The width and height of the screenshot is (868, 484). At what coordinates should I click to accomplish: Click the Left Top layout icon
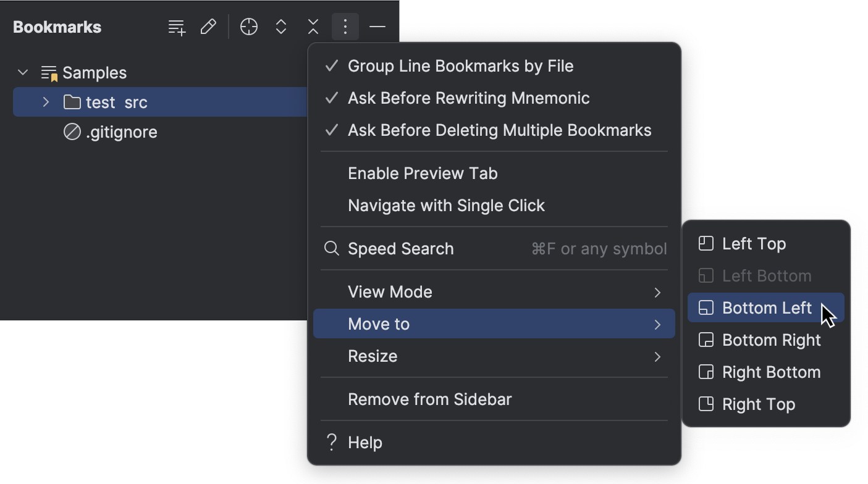click(705, 243)
